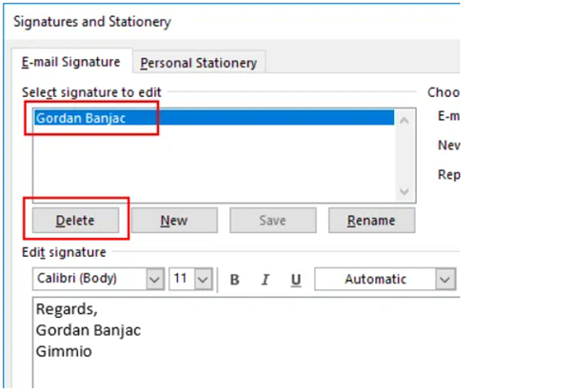Click the Delete signature button

coord(75,220)
